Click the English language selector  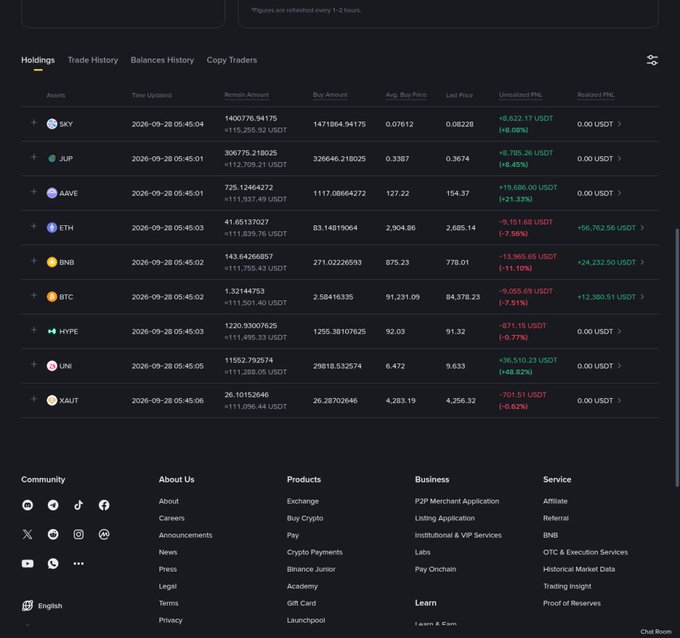[42, 605]
